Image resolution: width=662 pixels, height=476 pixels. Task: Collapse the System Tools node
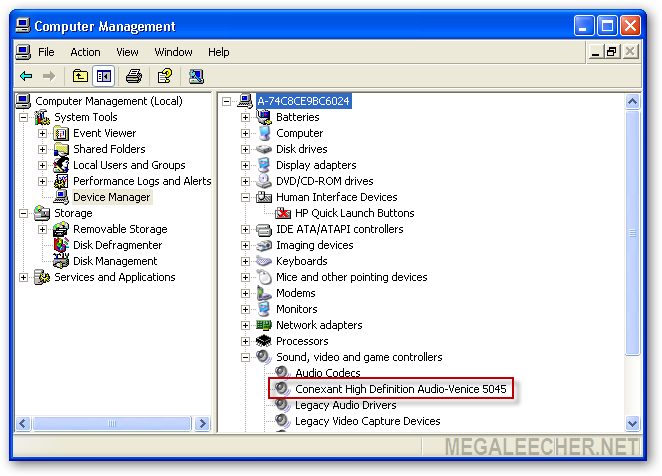[24, 117]
